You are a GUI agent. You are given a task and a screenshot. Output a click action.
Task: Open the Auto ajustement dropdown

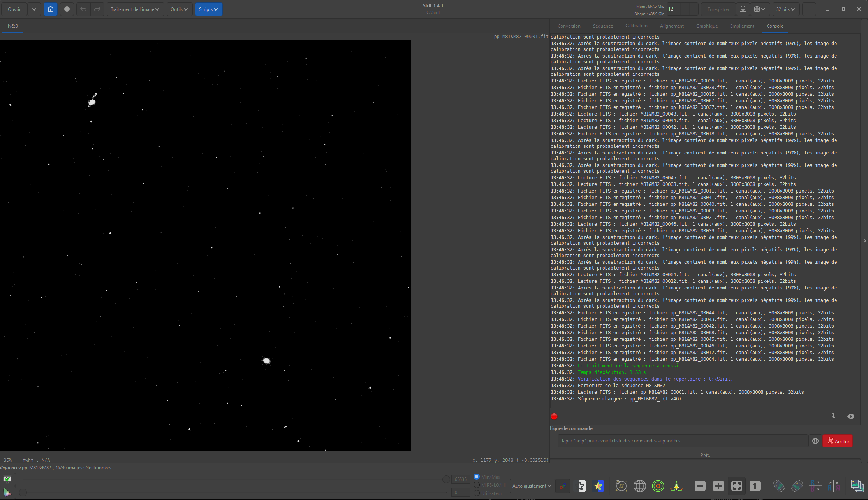[532, 486]
